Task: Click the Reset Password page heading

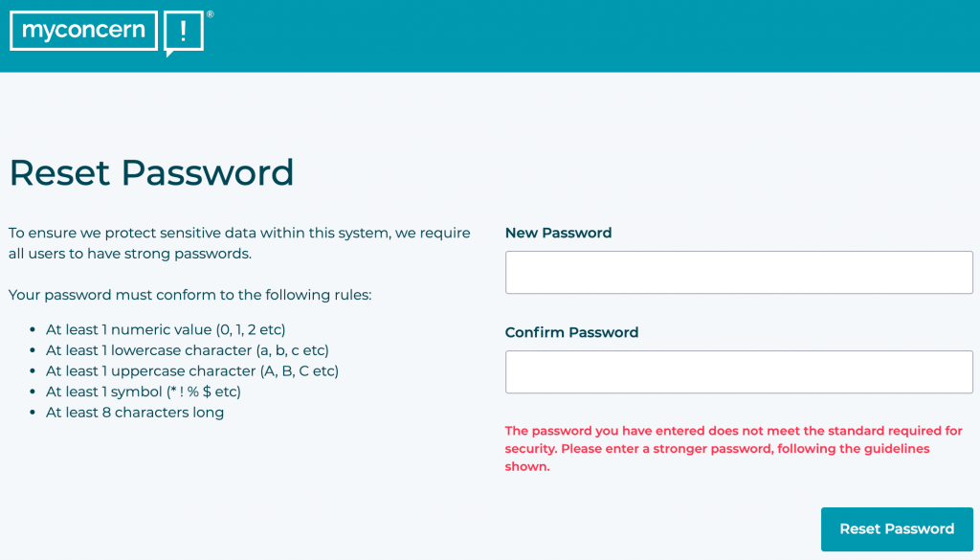Action: point(150,172)
